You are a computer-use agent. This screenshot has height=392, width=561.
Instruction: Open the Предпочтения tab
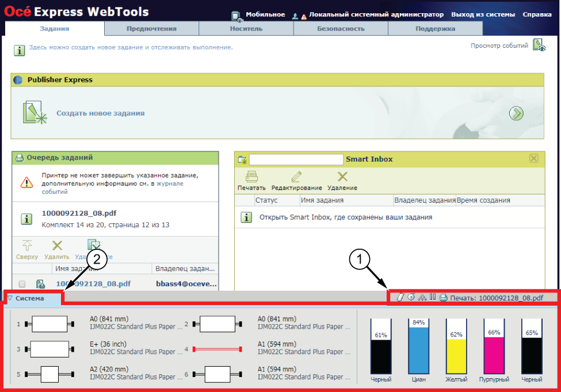tap(151, 29)
